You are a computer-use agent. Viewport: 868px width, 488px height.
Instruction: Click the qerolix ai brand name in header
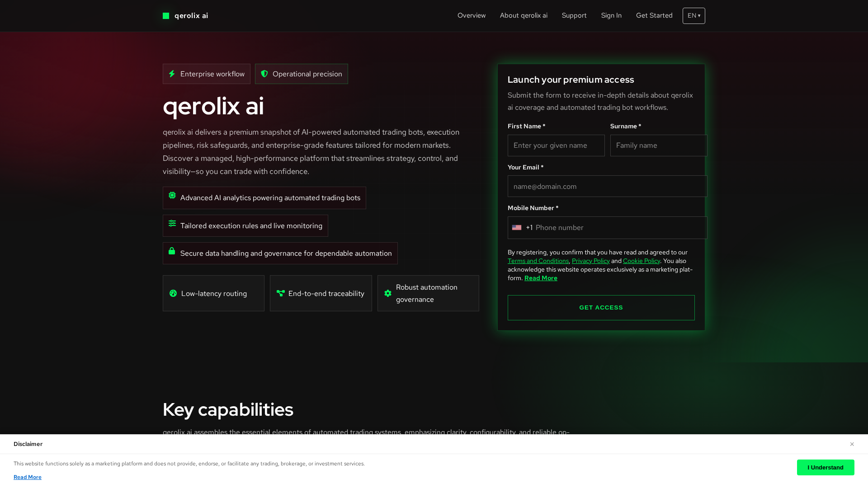tap(191, 16)
